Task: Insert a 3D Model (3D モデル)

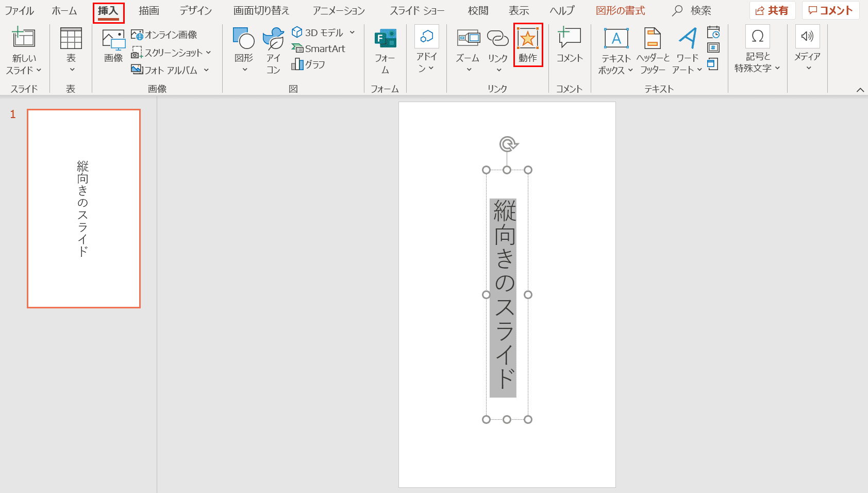Action: click(x=317, y=32)
